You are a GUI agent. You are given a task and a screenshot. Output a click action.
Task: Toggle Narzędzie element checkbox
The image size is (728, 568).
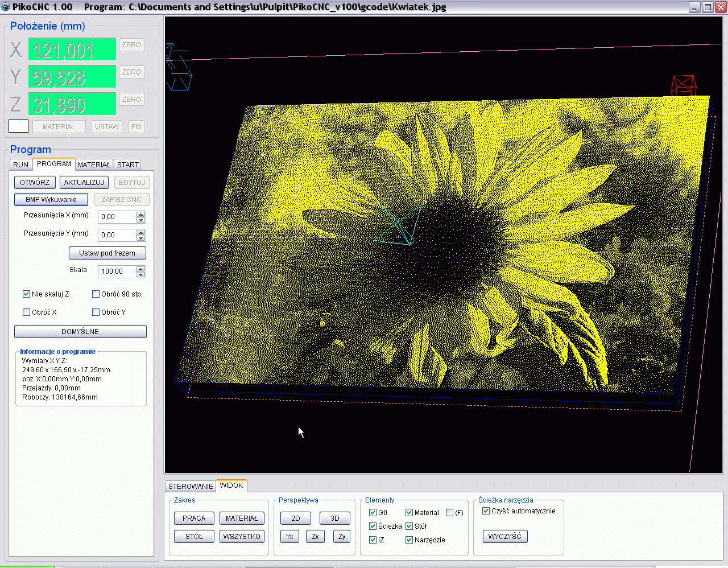[x=409, y=540]
